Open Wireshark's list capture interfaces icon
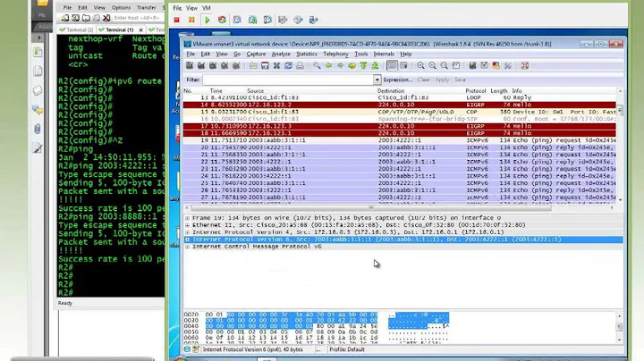Screen dimensions: 644x361 (190, 65)
